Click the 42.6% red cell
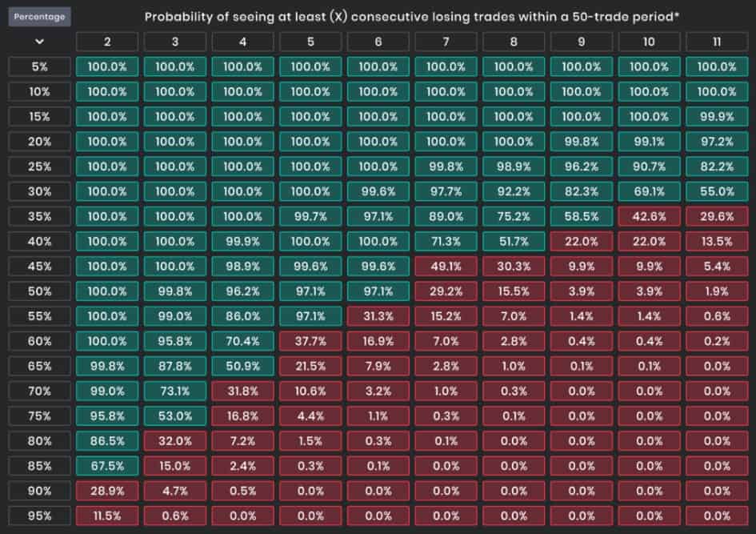Viewport: 756px width, 534px height. point(649,216)
